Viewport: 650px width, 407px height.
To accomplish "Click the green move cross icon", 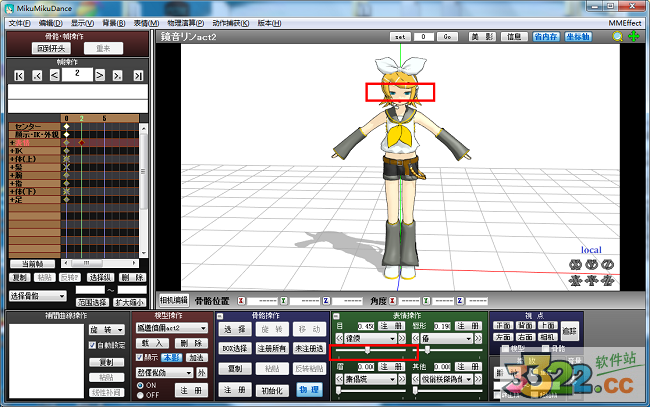I will coord(634,37).
